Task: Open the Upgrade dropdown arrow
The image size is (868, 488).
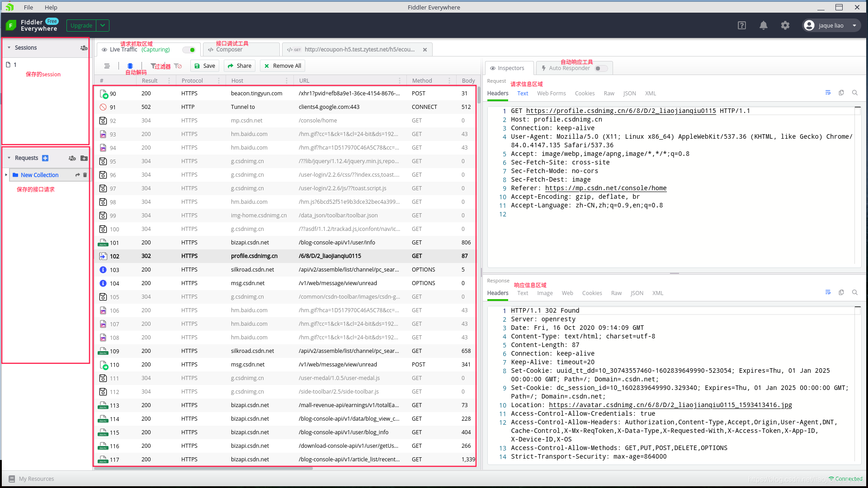Action: [103, 26]
